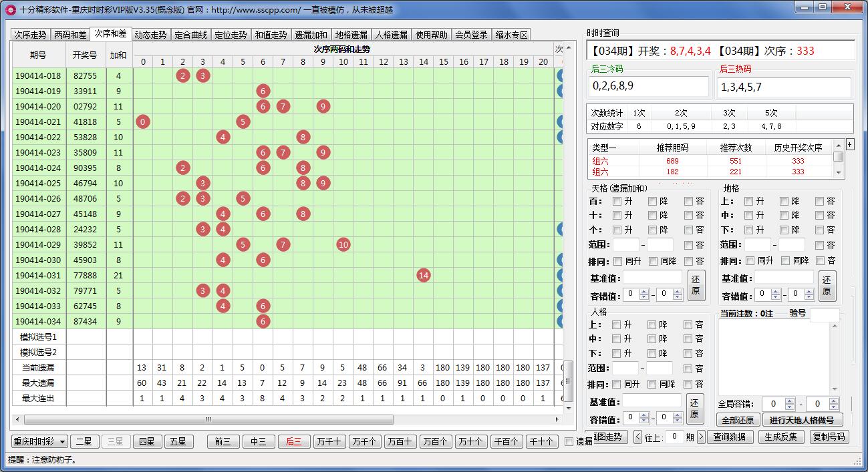Click the 进行天地人格做号 button
This screenshot has height=472, width=868.
point(802,420)
